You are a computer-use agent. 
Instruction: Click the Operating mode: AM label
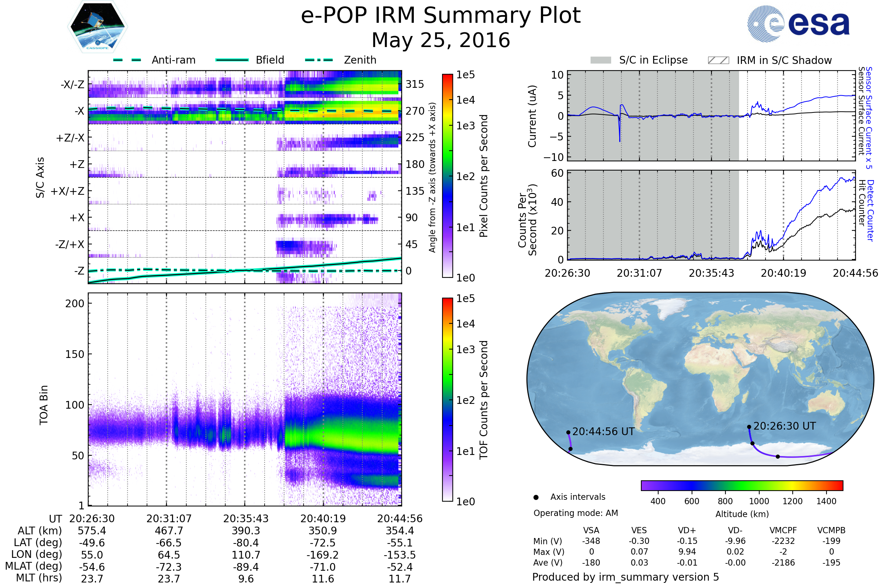(x=576, y=513)
